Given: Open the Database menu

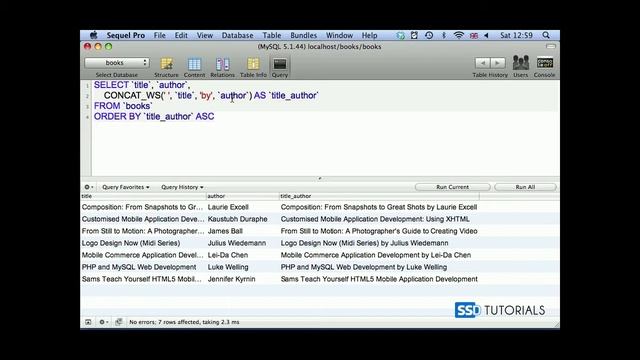Looking at the screenshot, I should tap(237, 35).
